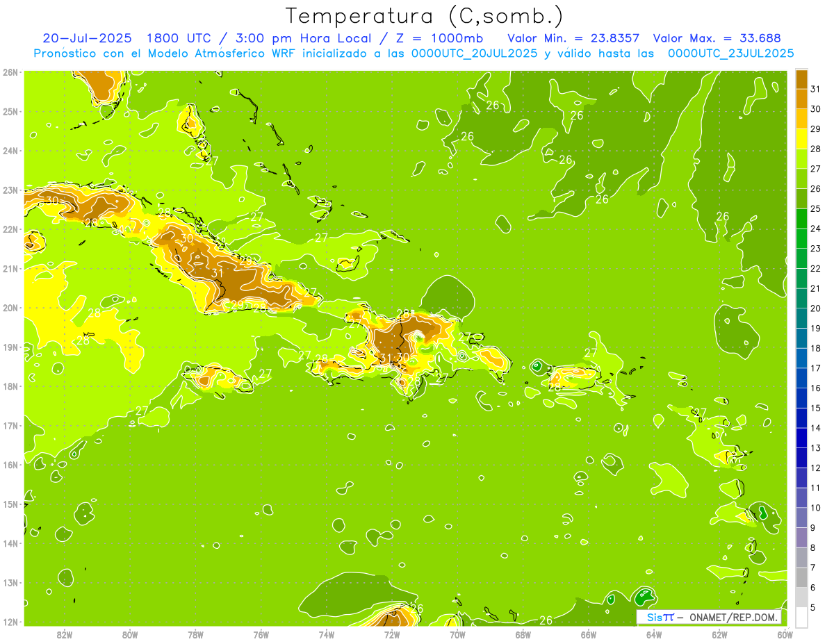Click the 19N latitude axis label
The image size is (834, 644).
[11, 347]
